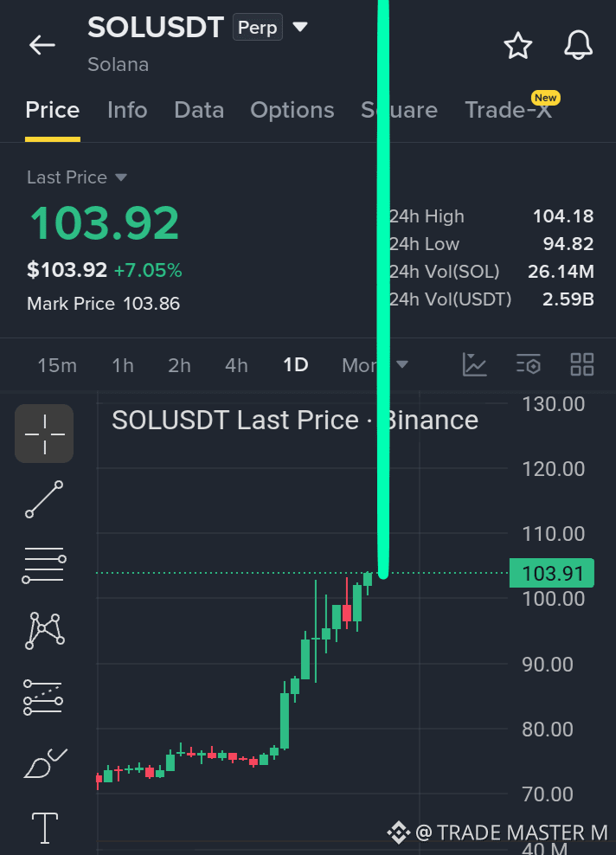Click the SOLUSDT Last Price chart title
616x855 pixels.
[x=295, y=421]
